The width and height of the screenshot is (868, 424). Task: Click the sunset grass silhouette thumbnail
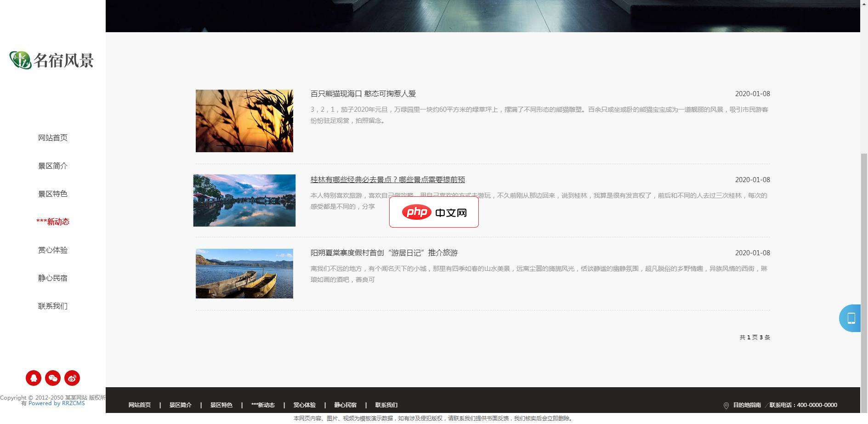point(244,121)
